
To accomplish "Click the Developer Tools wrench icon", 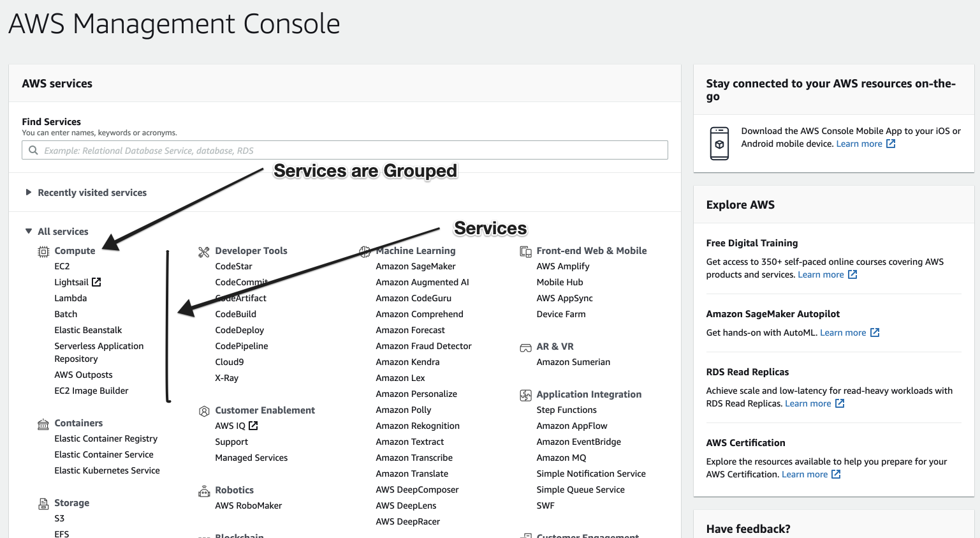I will point(204,251).
